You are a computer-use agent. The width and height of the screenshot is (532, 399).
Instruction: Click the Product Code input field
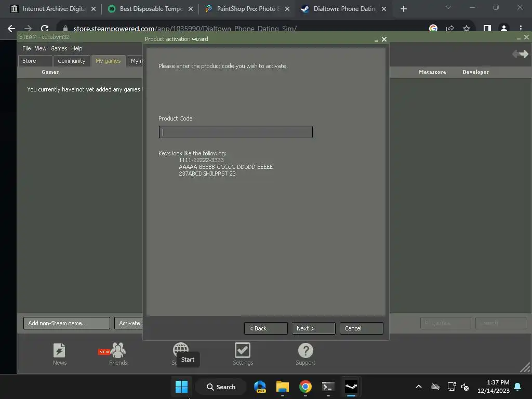click(x=235, y=132)
